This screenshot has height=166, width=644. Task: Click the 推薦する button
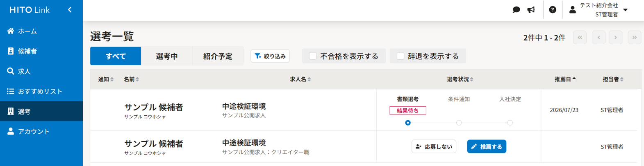(487, 146)
